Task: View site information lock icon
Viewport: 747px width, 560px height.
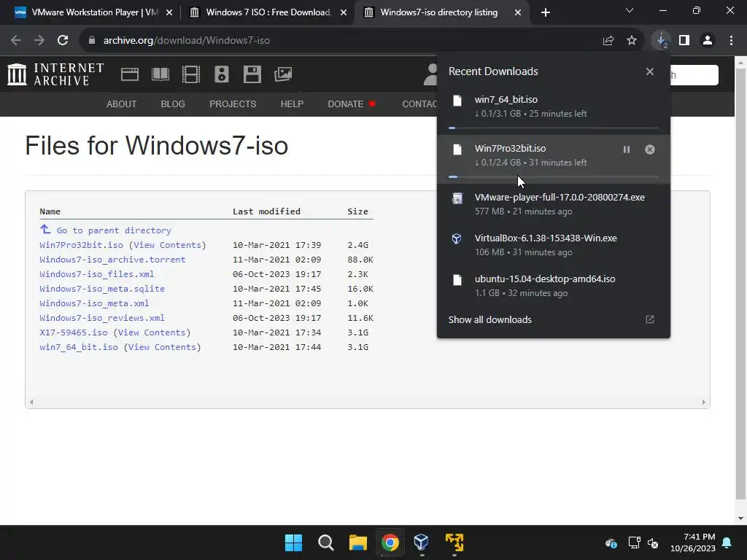Action: pyautogui.click(x=92, y=41)
